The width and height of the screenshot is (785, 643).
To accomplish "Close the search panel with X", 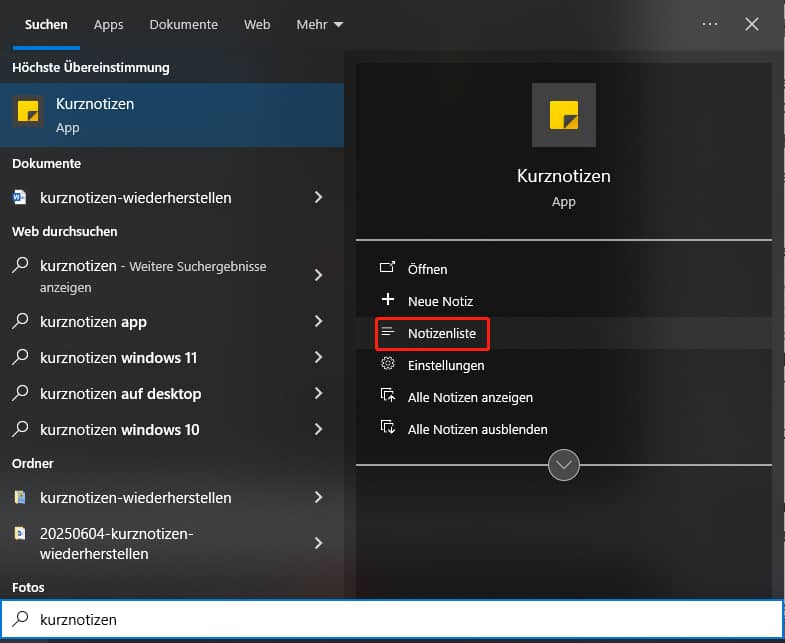I will tap(751, 24).
